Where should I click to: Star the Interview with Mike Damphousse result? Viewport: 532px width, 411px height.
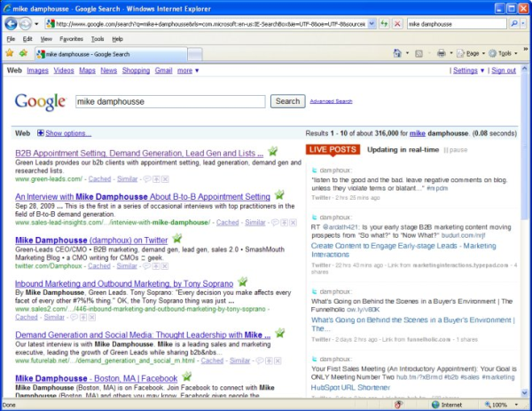279,194
